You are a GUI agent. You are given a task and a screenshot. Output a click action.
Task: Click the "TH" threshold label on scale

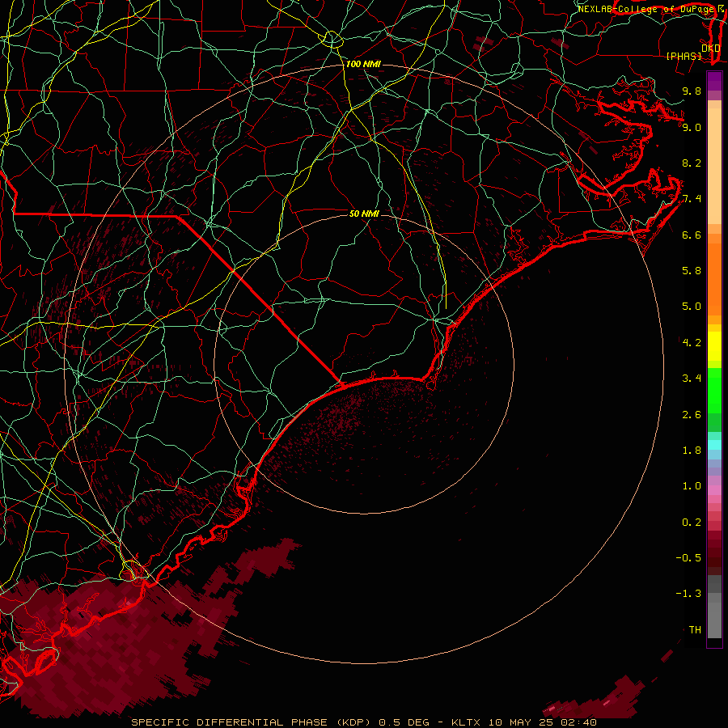tap(695, 630)
